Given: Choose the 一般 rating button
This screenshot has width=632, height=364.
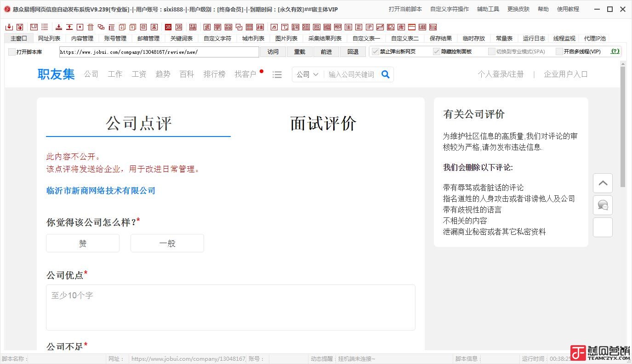Looking at the screenshot, I should (167, 243).
